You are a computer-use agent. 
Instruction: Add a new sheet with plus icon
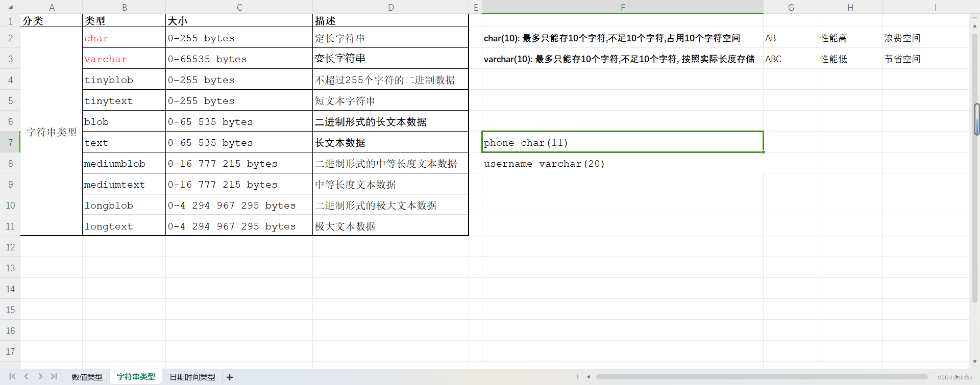tap(230, 377)
